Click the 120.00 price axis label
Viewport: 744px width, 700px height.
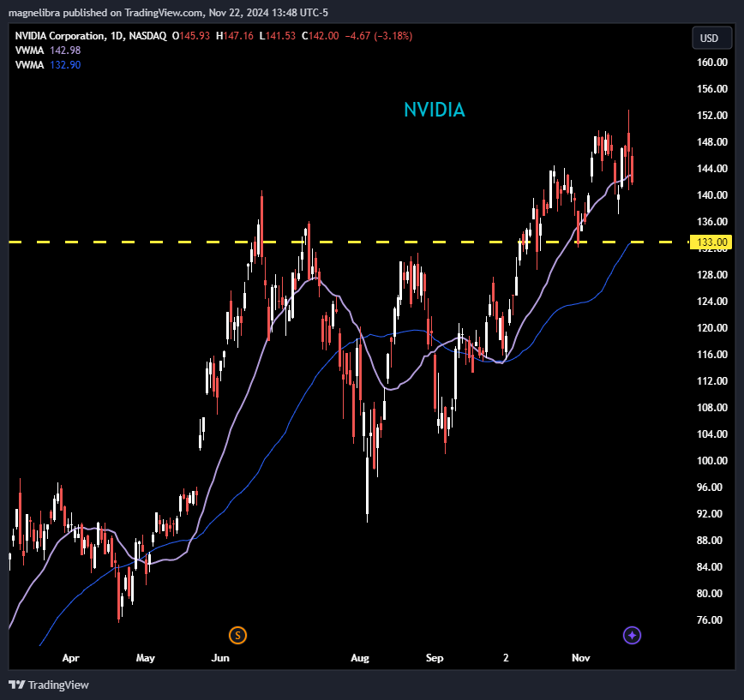click(x=711, y=327)
